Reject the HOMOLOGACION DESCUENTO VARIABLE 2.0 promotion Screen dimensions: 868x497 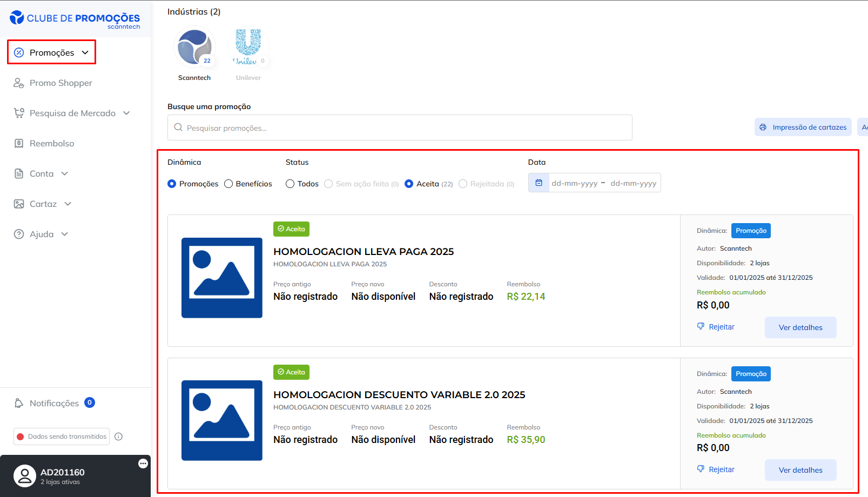click(x=716, y=469)
